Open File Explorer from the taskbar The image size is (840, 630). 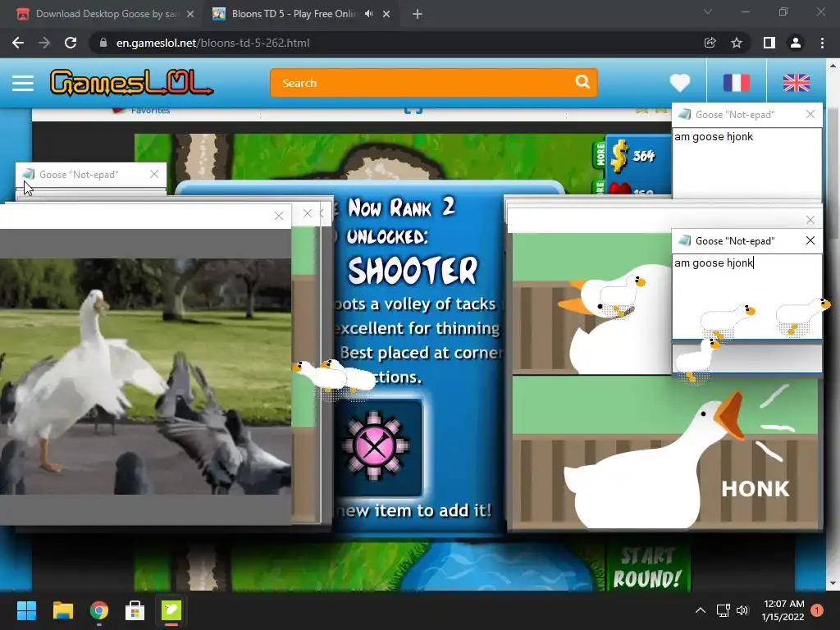coord(62,610)
